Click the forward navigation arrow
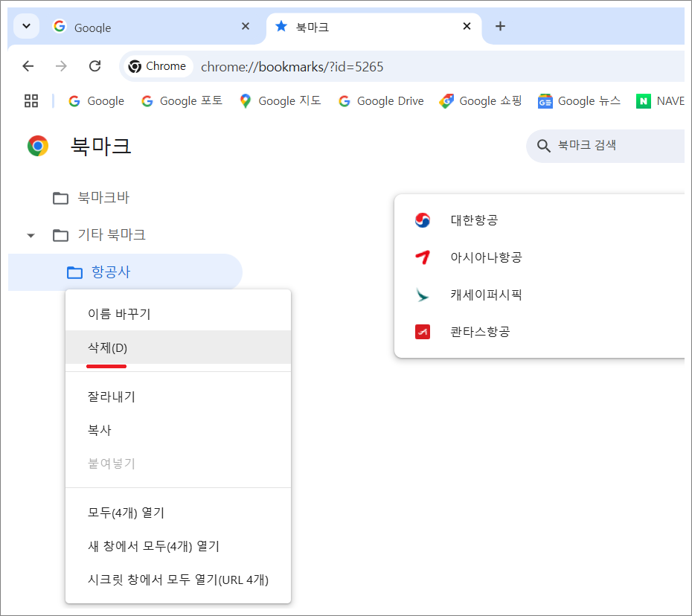The width and height of the screenshot is (692, 616). tap(61, 66)
